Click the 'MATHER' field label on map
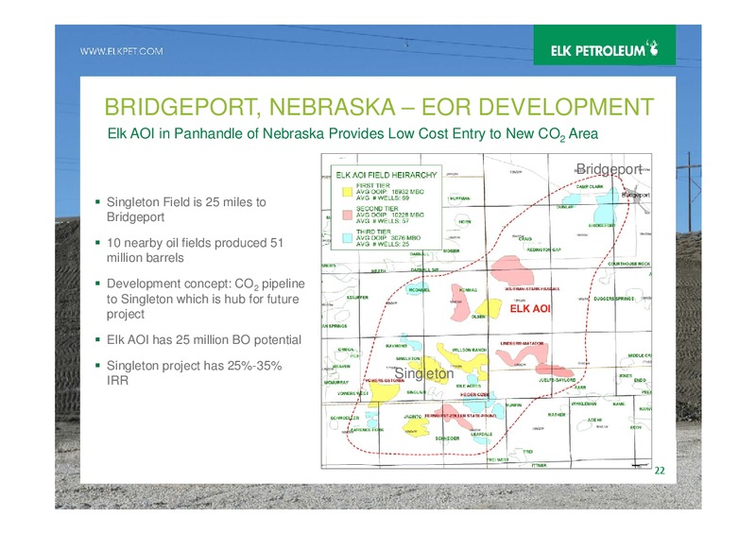This screenshot has height=534, width=756. 557,414
